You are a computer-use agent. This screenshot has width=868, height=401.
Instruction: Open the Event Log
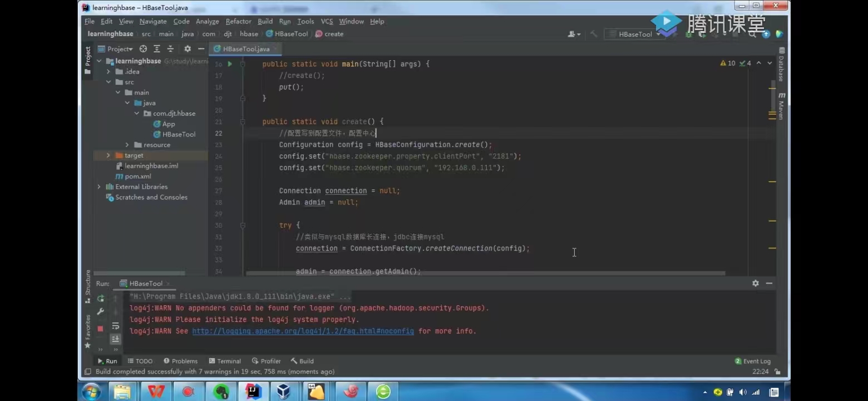tap(753, 361)
